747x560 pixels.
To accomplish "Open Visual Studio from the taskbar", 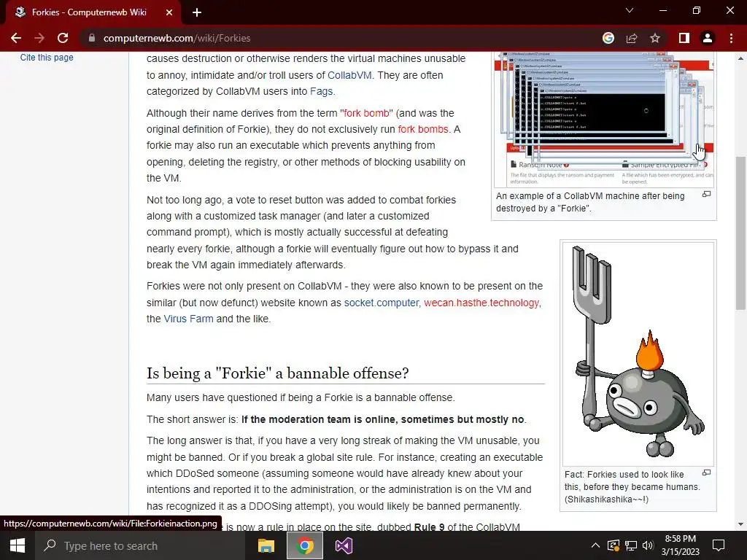I will (344, 545).
